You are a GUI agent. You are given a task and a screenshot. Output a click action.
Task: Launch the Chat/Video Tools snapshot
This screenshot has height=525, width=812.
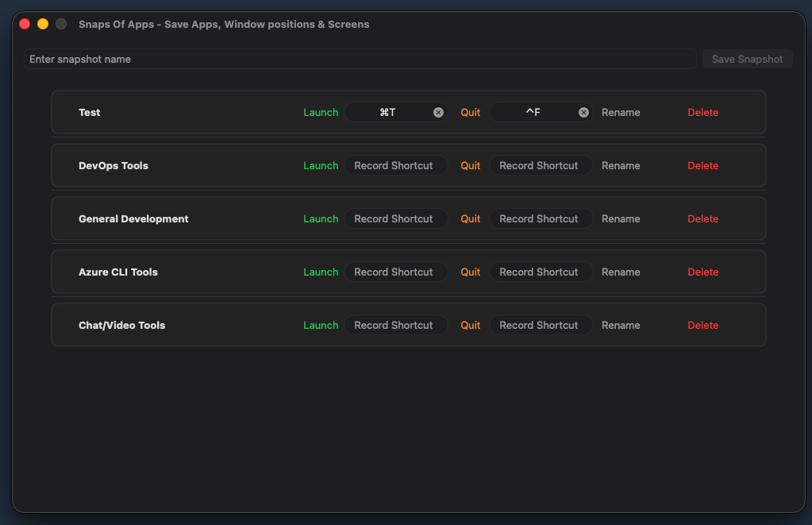pyautogui.click(x=321, y=325)
